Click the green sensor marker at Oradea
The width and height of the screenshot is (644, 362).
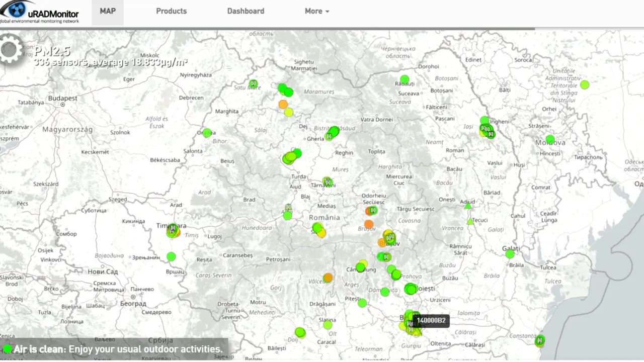point(207,133)
